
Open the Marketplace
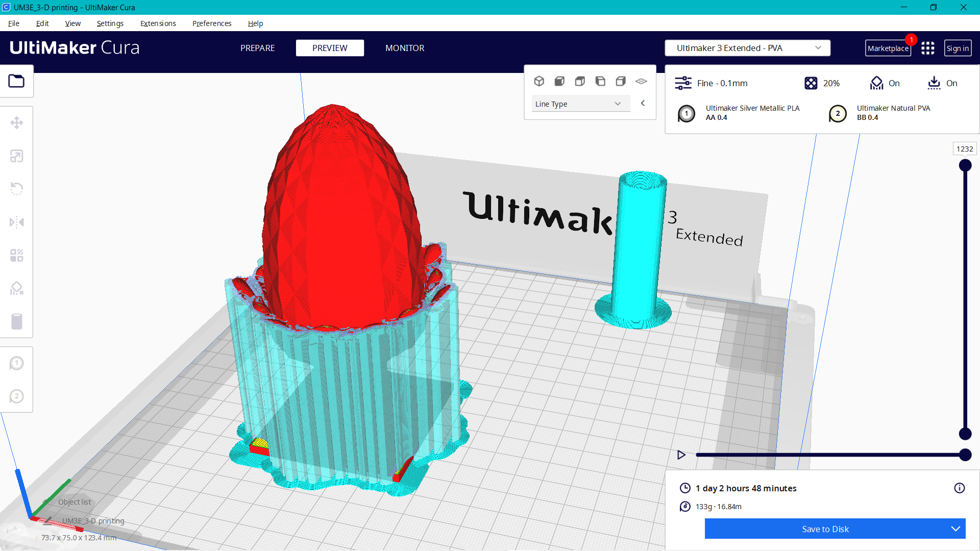pyautogui.click(x=888, y=48)
